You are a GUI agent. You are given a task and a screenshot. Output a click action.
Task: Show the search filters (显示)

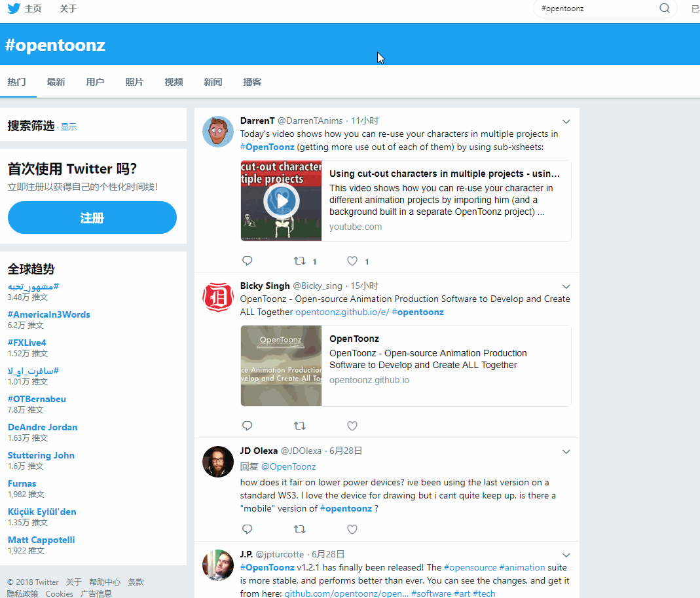[69, 127]
